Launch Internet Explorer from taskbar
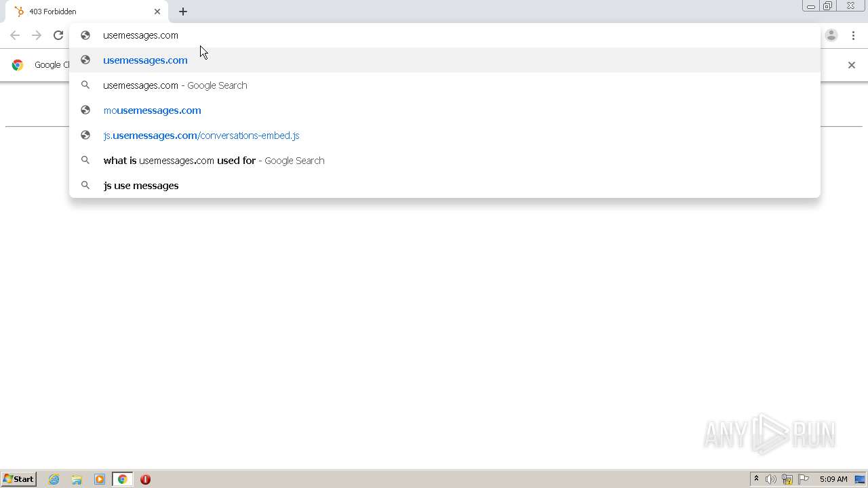 [54, 479]
